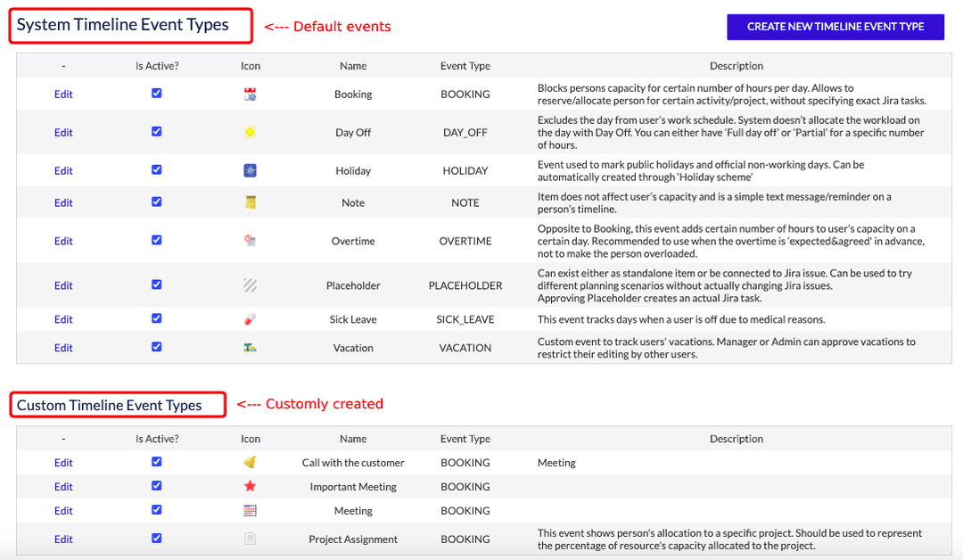The width and height of the screenshot is (963, 560).
Task: Click the Meeting description of Call with customer
Action: (556, 463)
